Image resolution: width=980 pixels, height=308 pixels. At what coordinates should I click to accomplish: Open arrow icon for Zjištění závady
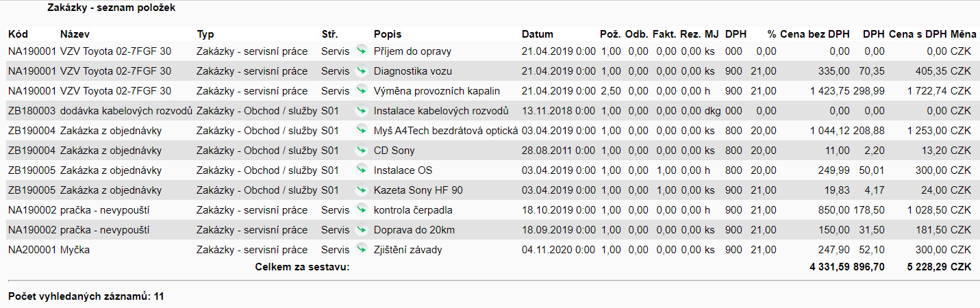(x=362, y=249)
